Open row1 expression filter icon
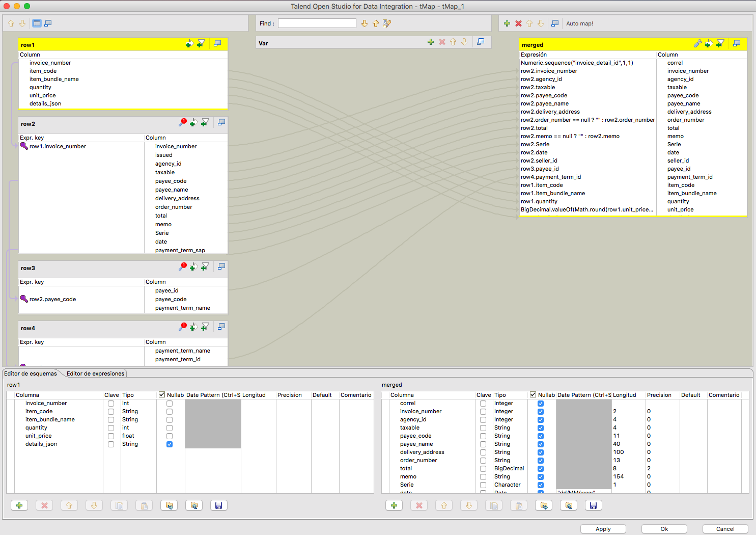This screenshot has width=756, height=535. click(201, 44)
